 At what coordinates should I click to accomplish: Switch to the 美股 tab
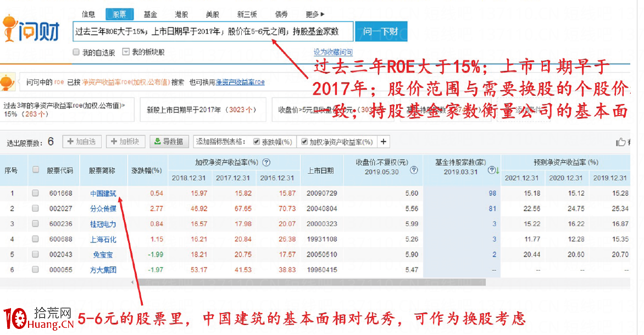coord(213,14)
